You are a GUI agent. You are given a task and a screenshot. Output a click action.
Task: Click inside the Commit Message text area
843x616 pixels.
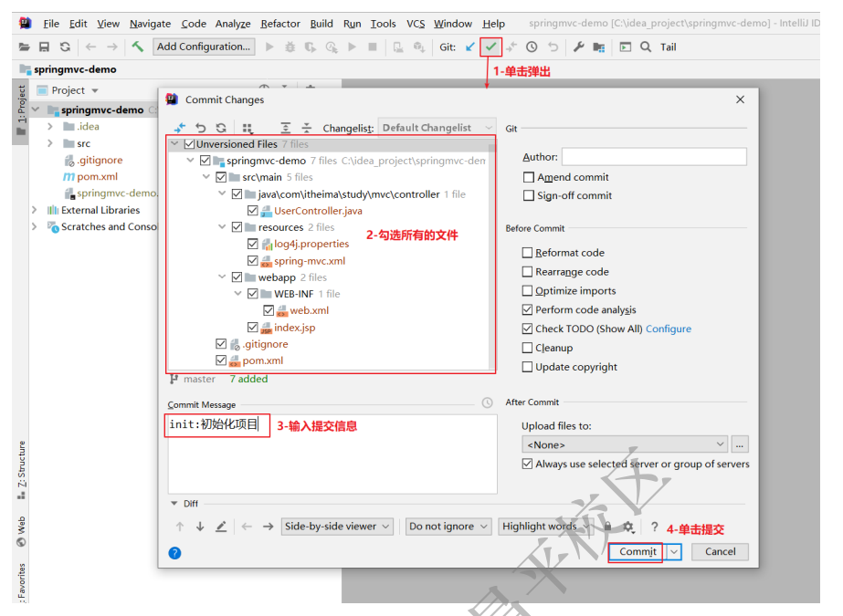click(x=332, y=454)
